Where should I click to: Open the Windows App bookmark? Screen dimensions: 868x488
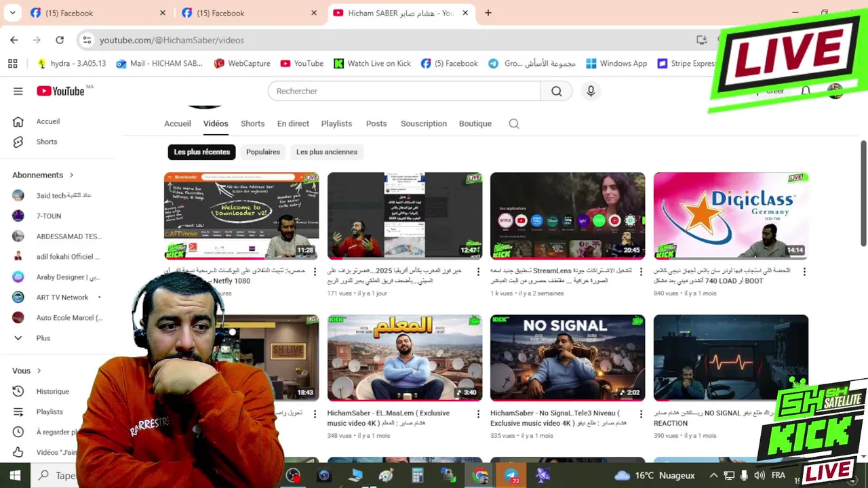[x=616, y=63]
